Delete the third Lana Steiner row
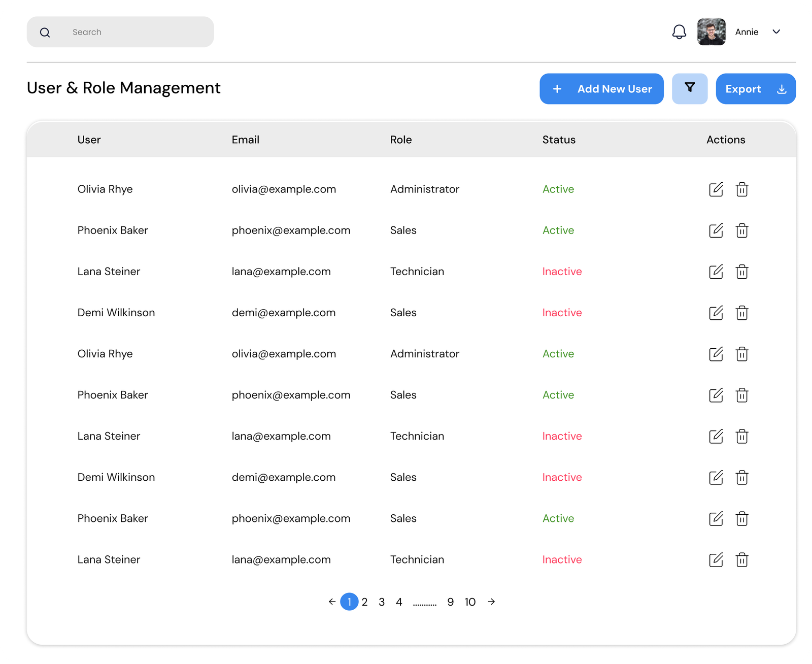This screenshot has height=664, width=812. (x=742, y=559)
